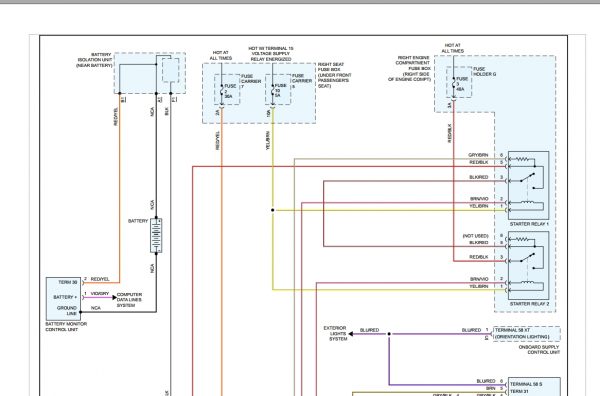Click the battery symbol in the diagram
This screenshot has width=600, height=396.
click(156, 235)
